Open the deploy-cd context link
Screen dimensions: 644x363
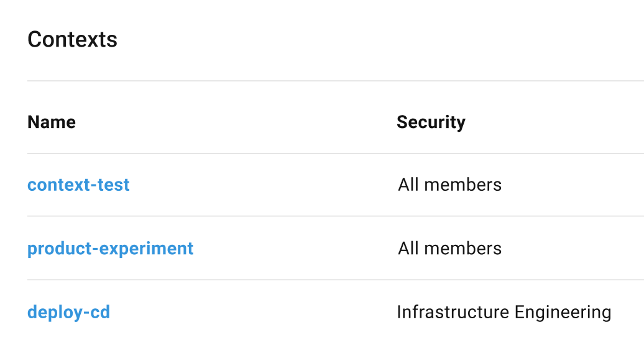click(x=68, y=313)
